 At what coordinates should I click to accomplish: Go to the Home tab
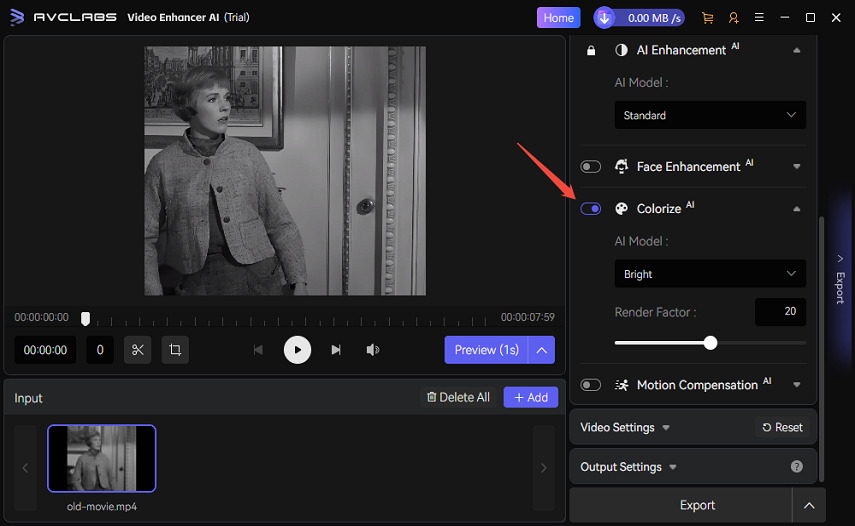click(x=558, y=18)
